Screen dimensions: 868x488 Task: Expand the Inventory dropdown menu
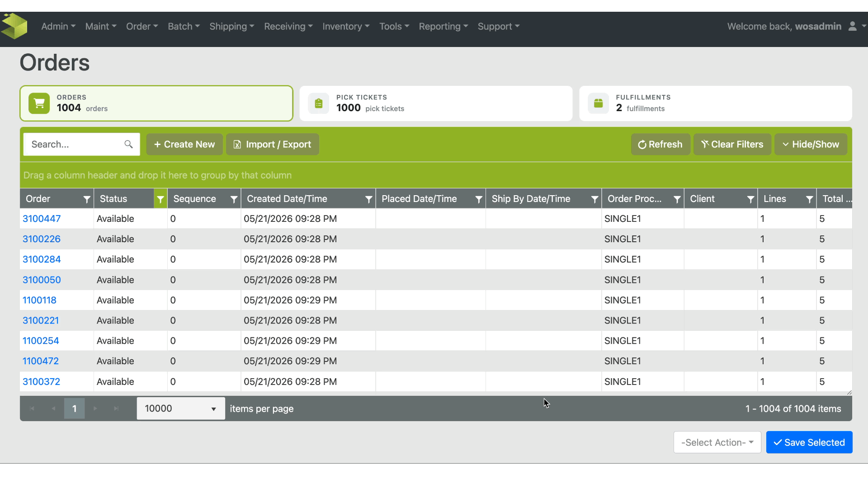tap(346, 26)
